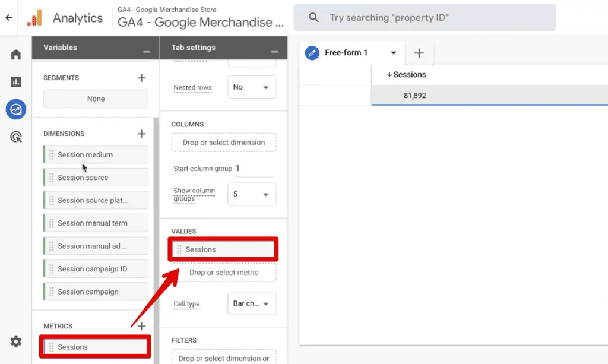Viewport: 608px width, 364px height.
Task: Open the Reports icon in left sidebar
Action: (15, 81)
